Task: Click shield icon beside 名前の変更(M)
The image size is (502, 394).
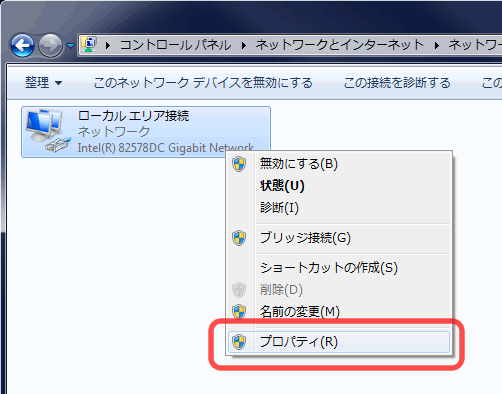Action: point(239,312)
